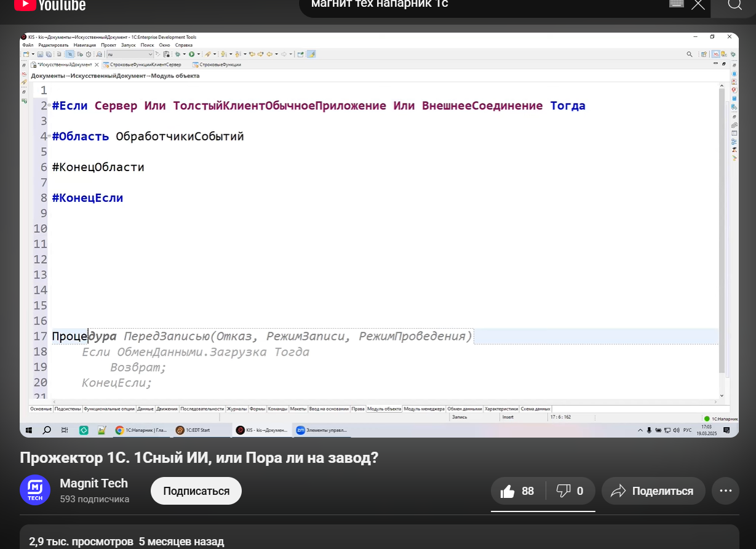Expand the Run button dropdown arrow
The image size is (756, 549).
click(199, 54)
